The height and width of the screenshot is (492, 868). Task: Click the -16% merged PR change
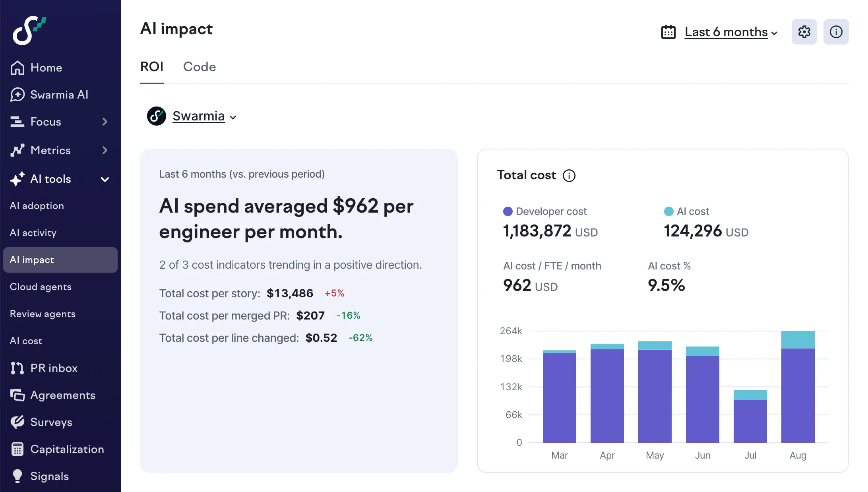click(x=348, y=316)
